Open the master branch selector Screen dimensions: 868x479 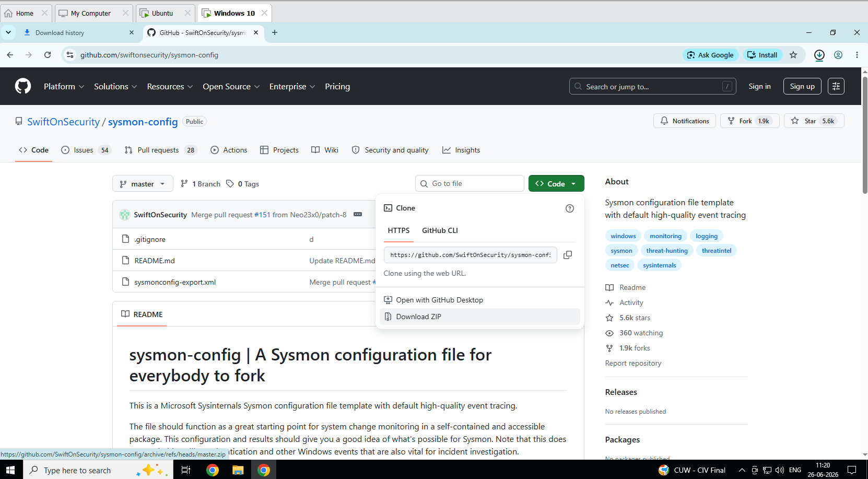[x=143, y=184]
